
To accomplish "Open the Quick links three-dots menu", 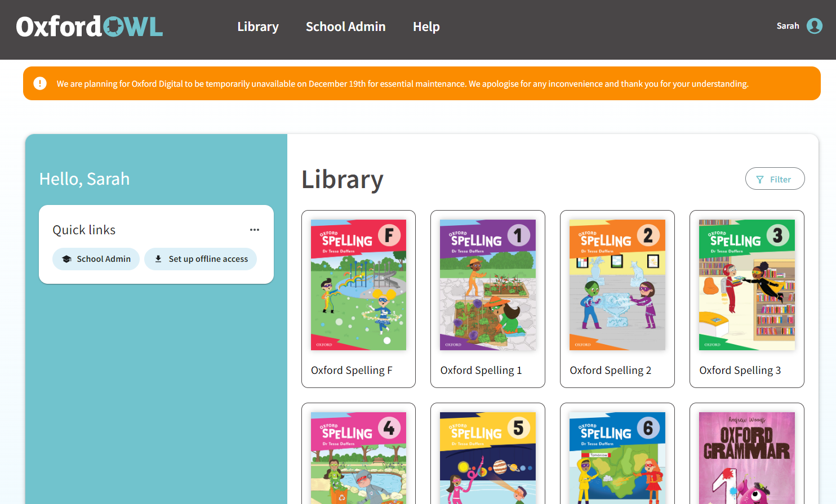I will click(255, 230).
